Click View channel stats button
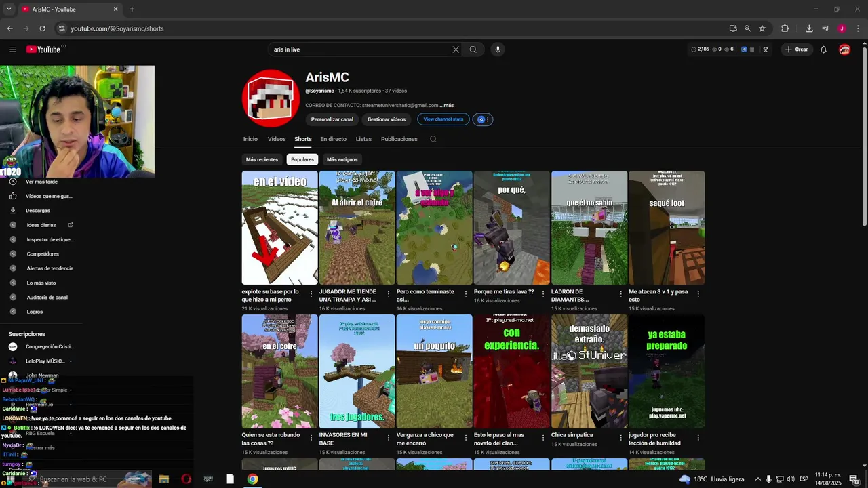 click(x=443, y=119)
